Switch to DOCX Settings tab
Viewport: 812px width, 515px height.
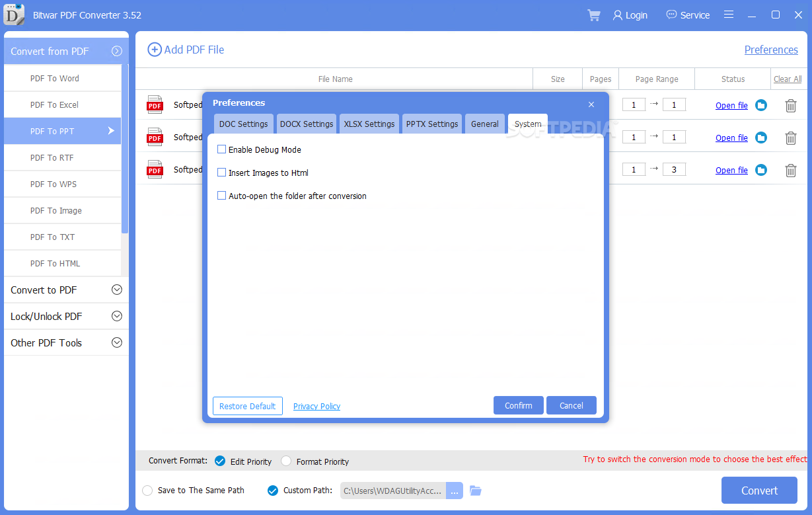307,124
